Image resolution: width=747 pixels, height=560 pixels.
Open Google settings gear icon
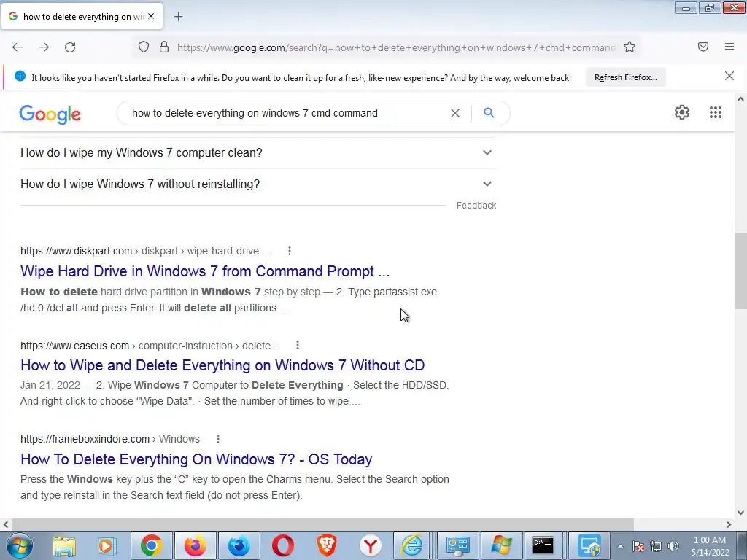[682, 112]
